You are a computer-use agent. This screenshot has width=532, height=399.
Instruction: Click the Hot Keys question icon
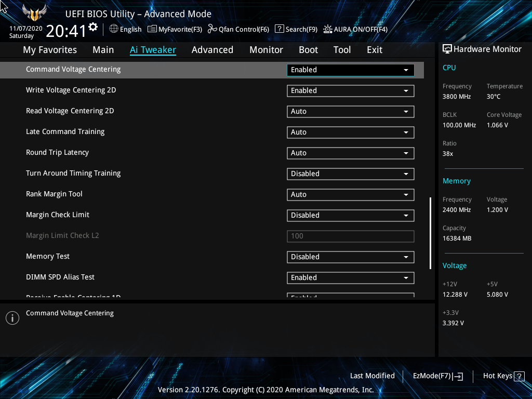click(x=519, y=376)
